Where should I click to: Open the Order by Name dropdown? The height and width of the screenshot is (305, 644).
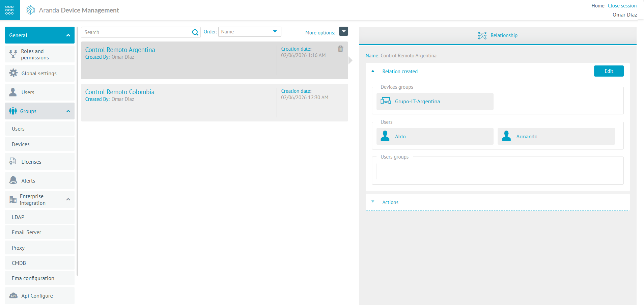[x=250, y=32]
